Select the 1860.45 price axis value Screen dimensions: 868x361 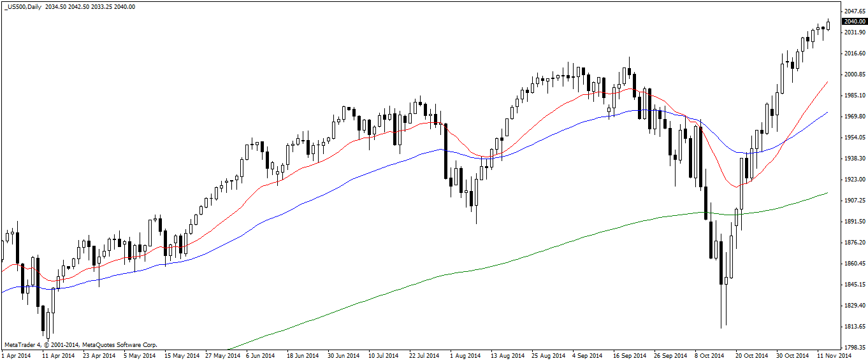pyautogui.click(x=855, y=264)
